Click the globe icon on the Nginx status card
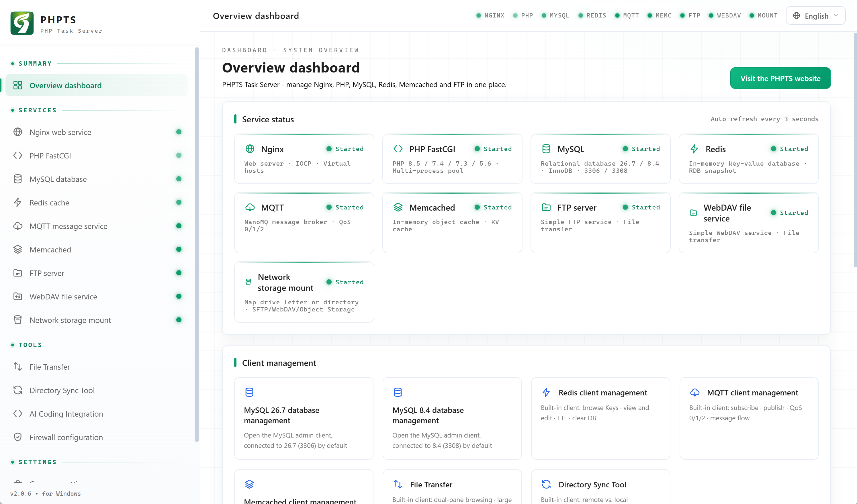Viewport: 857px width, 504px height. click(250, 149)
